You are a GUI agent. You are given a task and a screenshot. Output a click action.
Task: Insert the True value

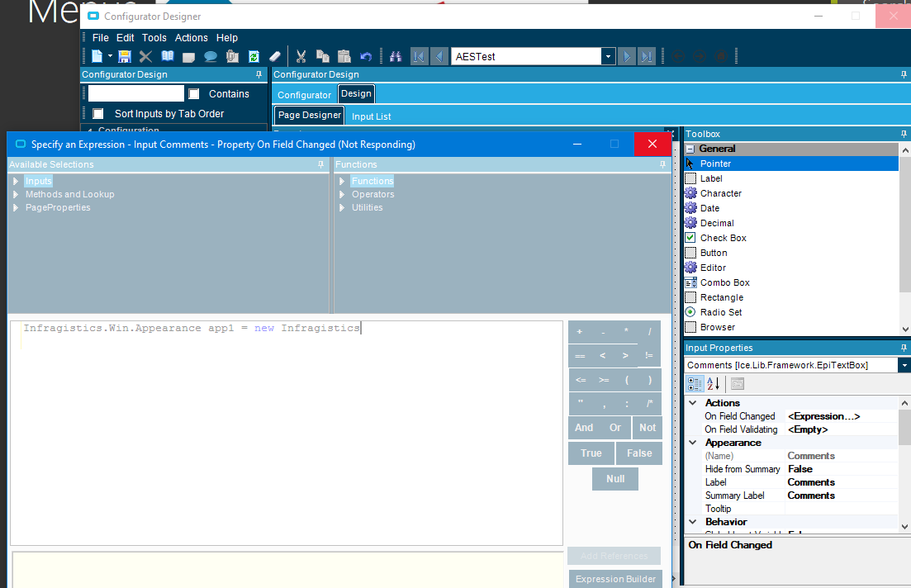(591, 453)
